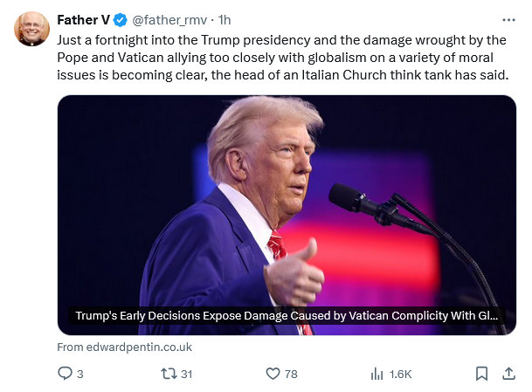The width and height of the screenshot is (532, 392).
Task: Click the reply speech bubble icon
Action: (x=65, y=374)
